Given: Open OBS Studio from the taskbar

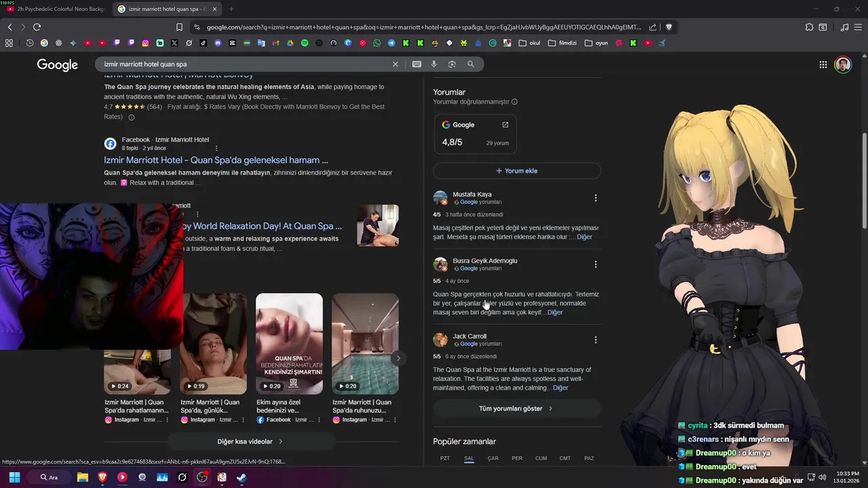Looking at the screenshot, I should pos(202,477).
